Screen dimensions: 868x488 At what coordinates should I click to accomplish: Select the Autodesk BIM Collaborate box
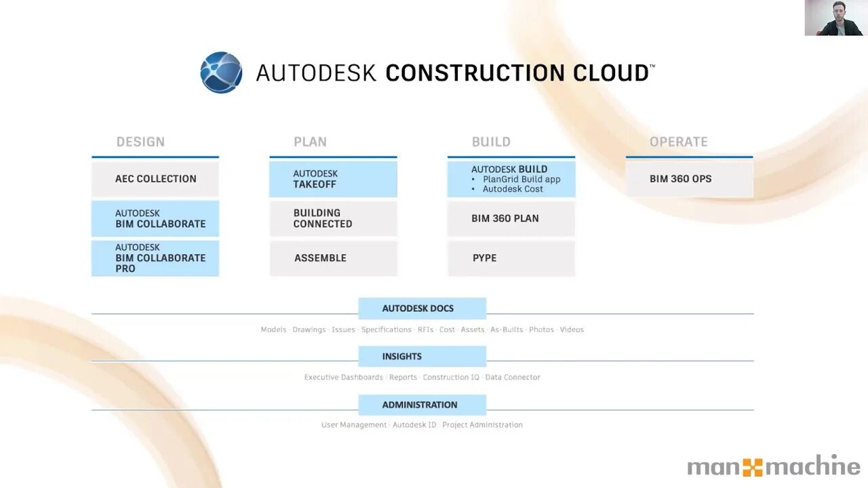tap(155, 218)
